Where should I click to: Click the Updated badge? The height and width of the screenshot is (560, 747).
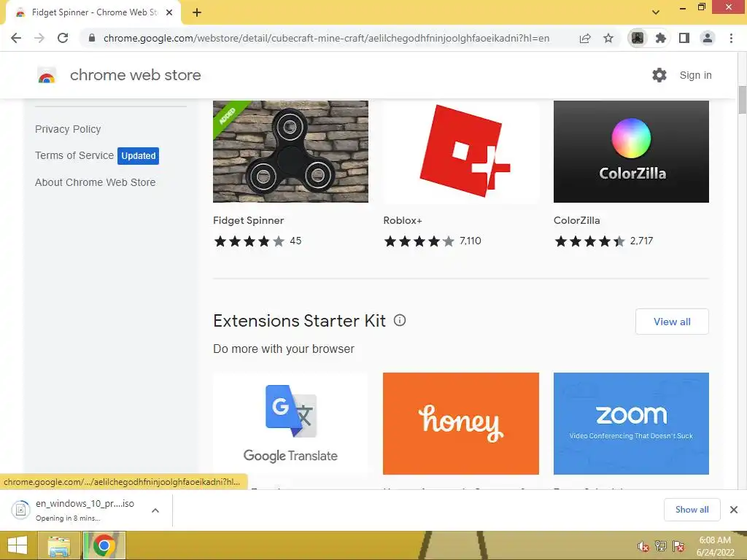[138, 156]
